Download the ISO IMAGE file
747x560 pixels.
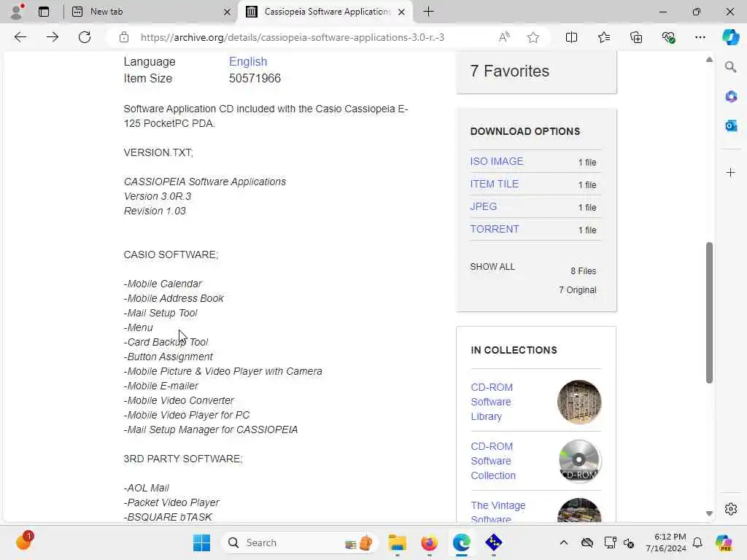click(496, 161)
